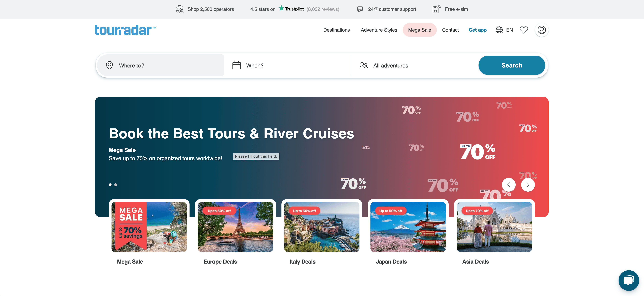Viewport: 644px width, 296px height.
Task: Open the Destinations menu
Action: (336, 30)
